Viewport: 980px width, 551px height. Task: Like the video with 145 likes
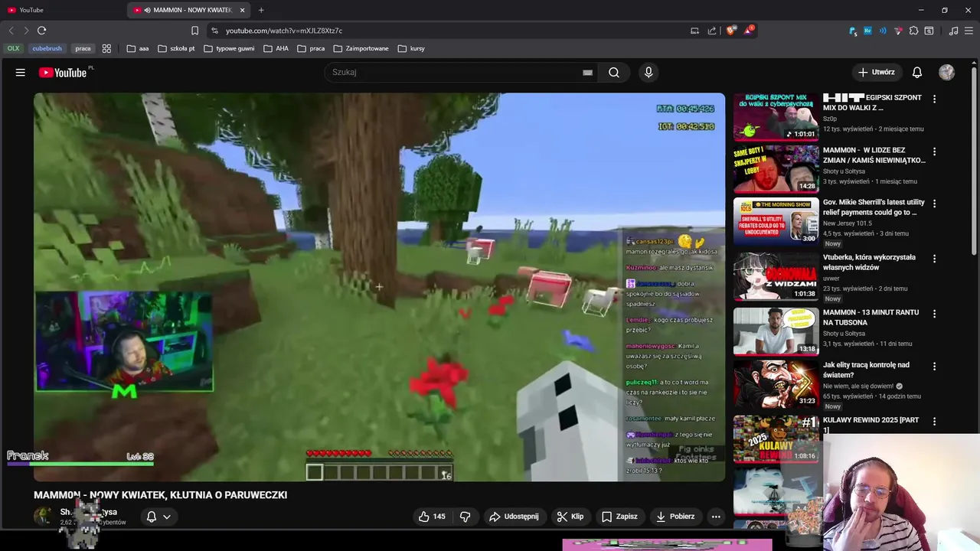[432, 517]
